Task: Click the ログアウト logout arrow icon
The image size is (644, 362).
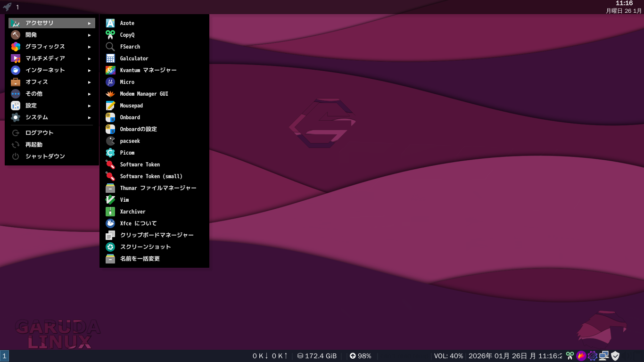Action: (16, 133)
